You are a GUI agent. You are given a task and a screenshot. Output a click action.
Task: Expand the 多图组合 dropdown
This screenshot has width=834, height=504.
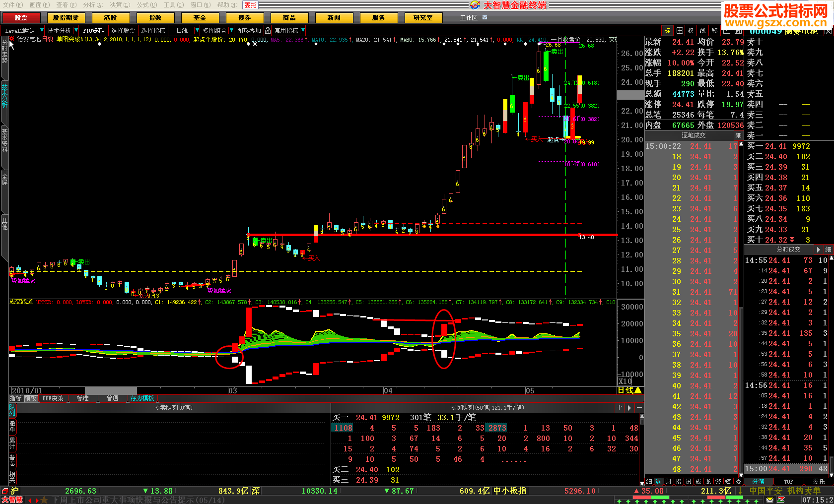[231, 31]
